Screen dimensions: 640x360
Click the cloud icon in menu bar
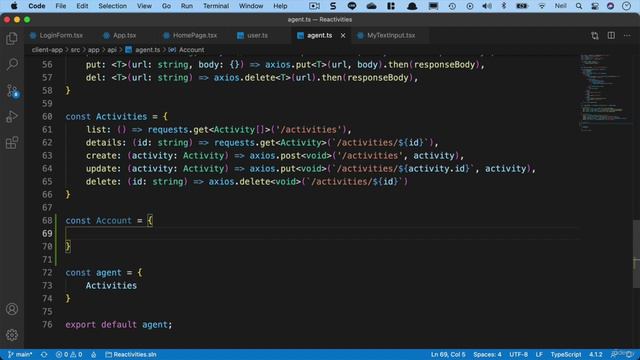pos(371,6)
